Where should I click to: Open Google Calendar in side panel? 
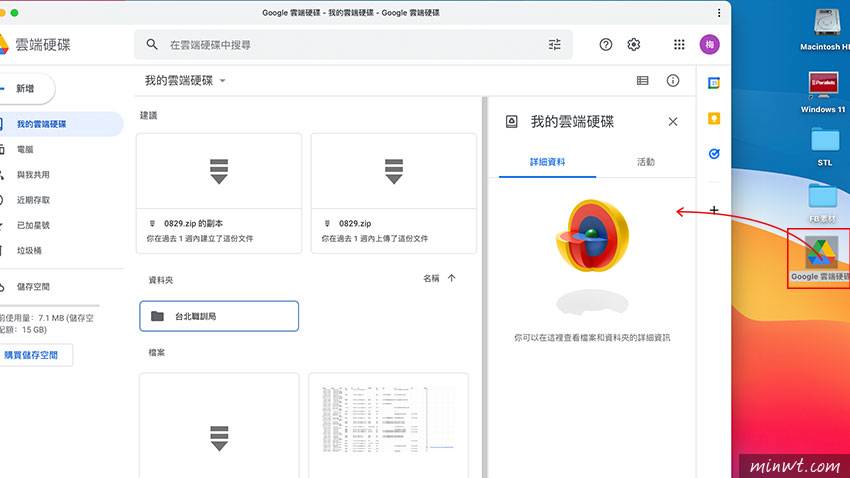click(714, 83)
